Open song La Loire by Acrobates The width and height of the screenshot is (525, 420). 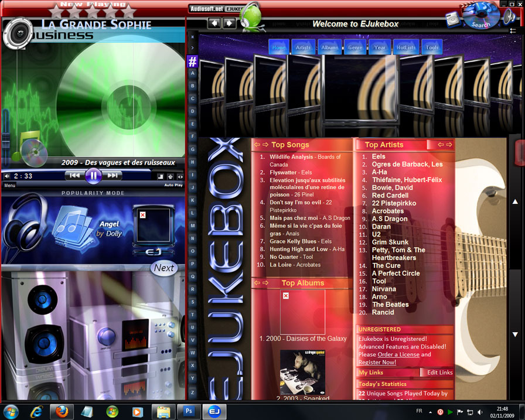(x=295, y=265)
